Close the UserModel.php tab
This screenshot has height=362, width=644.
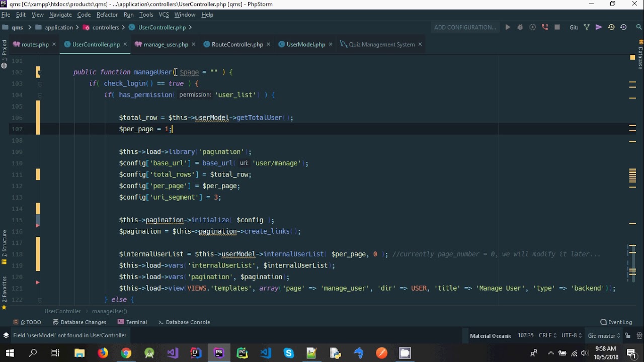point(331,44)
